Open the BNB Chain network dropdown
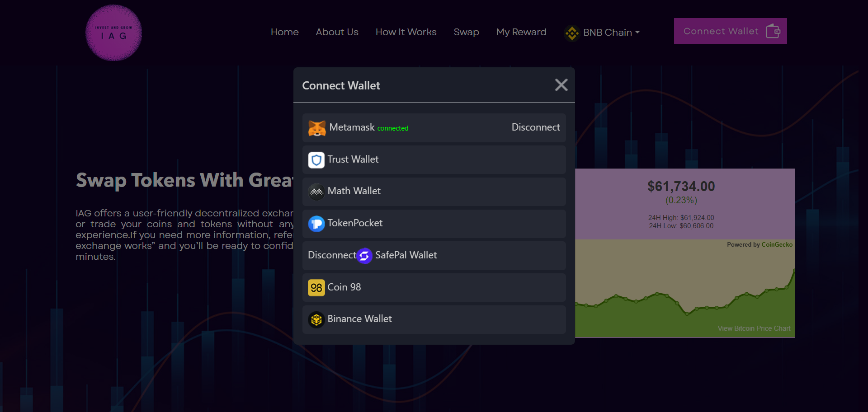Screen dimensions: 868x412 (603, 33)
